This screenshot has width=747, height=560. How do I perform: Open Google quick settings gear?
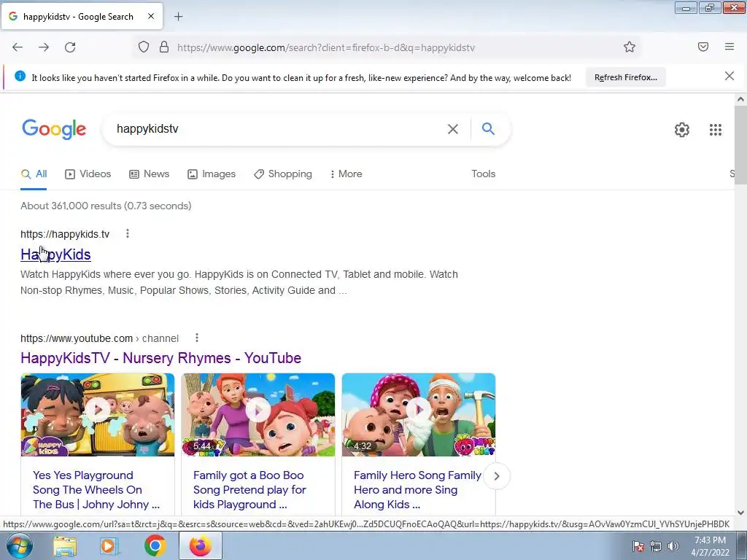coord(682,130)
